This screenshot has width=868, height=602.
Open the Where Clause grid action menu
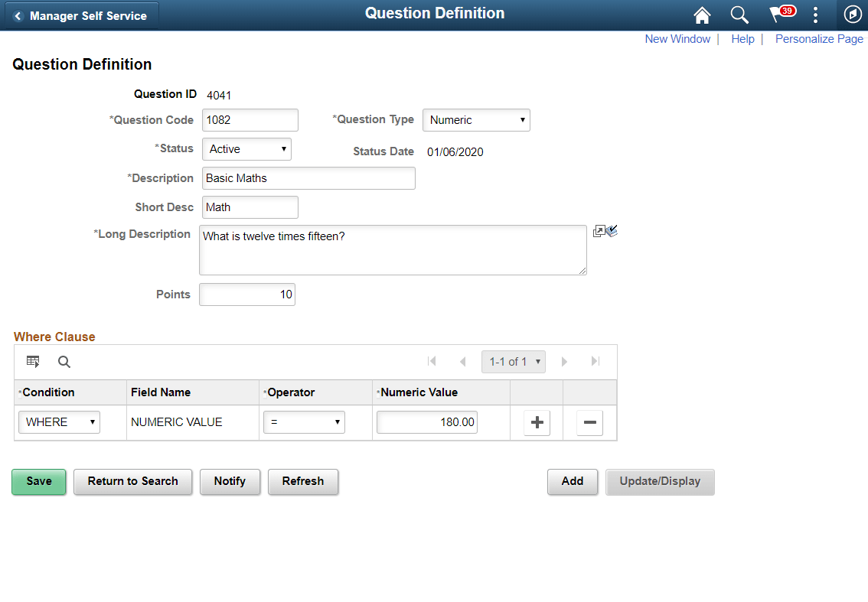pos(33,361)
